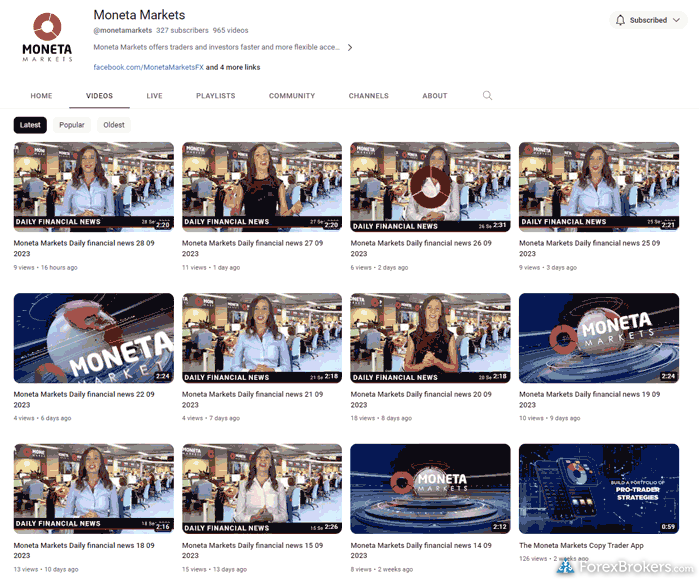Expand the channel description arrow
The height and width of the screenshot is (579, 699).
350,47
